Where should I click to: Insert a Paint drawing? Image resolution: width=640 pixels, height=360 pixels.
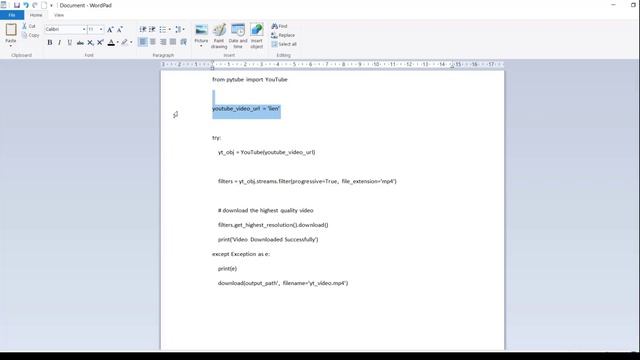(x=219, y=36)
